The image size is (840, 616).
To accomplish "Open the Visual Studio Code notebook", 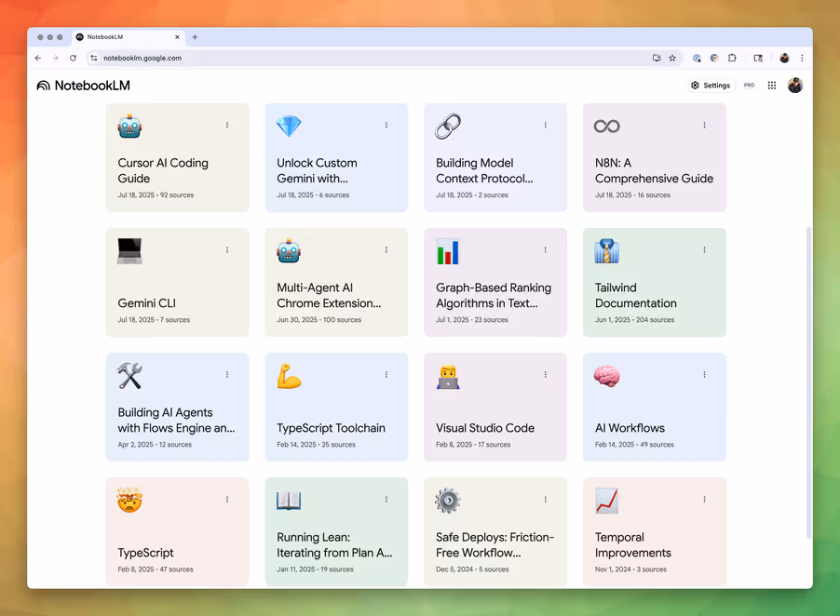I will [495, 407].
